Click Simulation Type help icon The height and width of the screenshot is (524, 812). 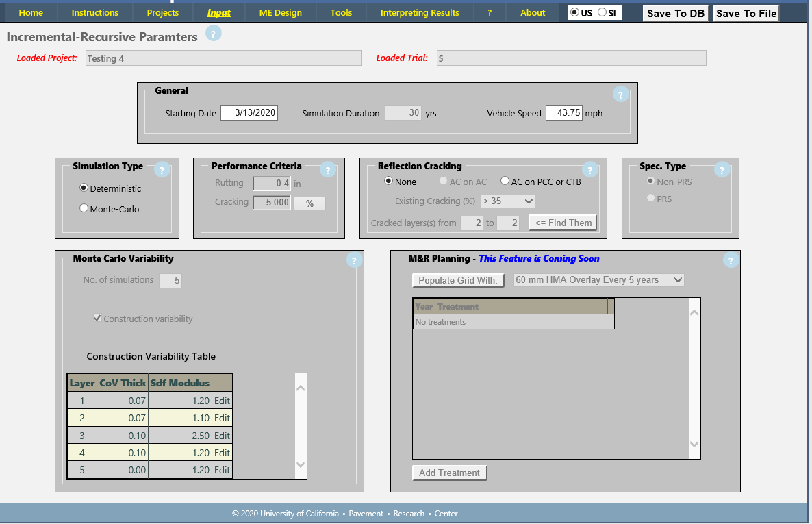162,171
